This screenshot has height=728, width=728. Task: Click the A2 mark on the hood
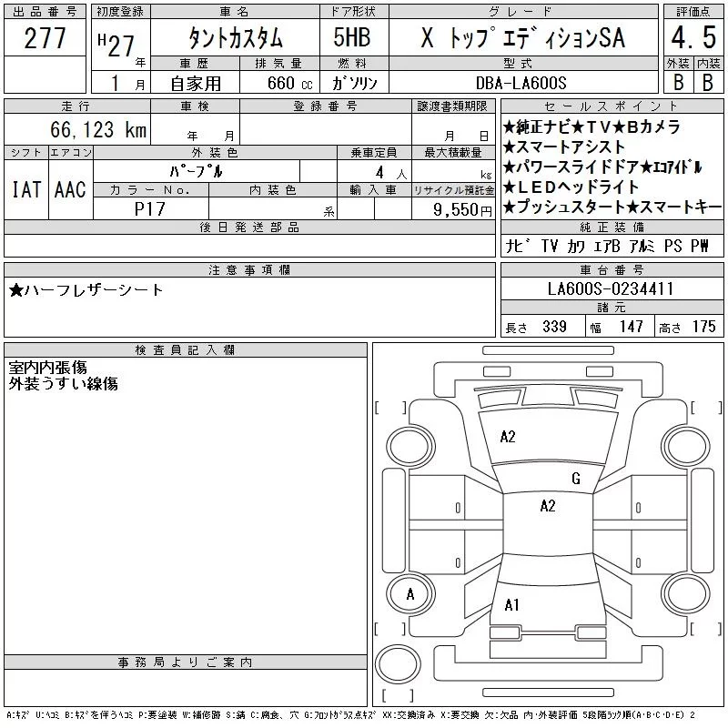508,437
